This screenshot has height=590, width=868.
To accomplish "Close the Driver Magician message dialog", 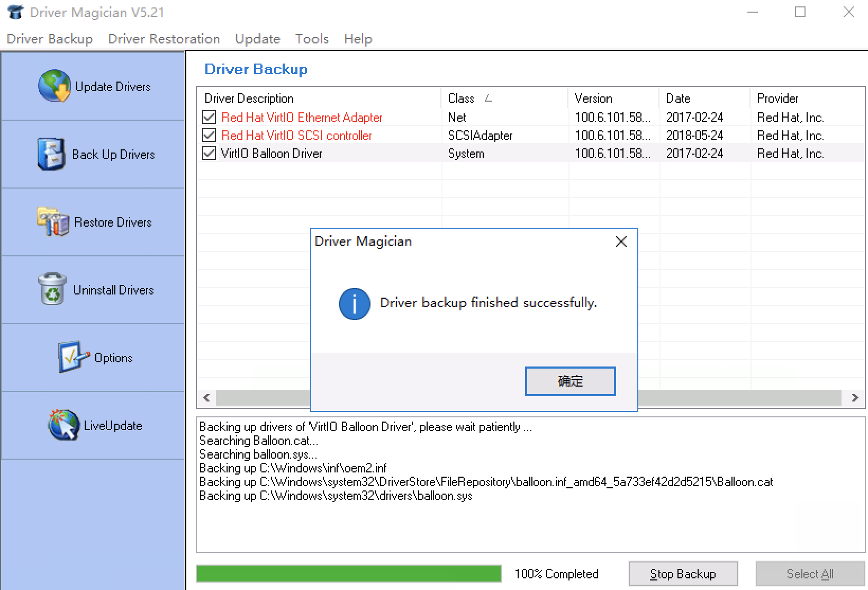I will tap(621, 242).
